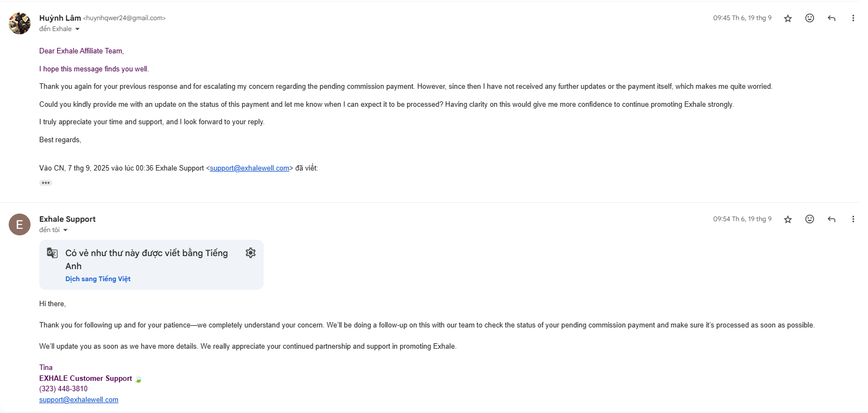
Task: Open support@exhalewell.com link in quoted header
Action: pyautogui.click(x=250, y=168)
